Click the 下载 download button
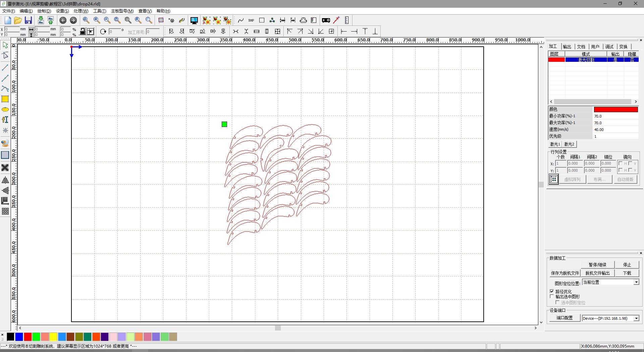644x352 pixels. tap(627, 273)
